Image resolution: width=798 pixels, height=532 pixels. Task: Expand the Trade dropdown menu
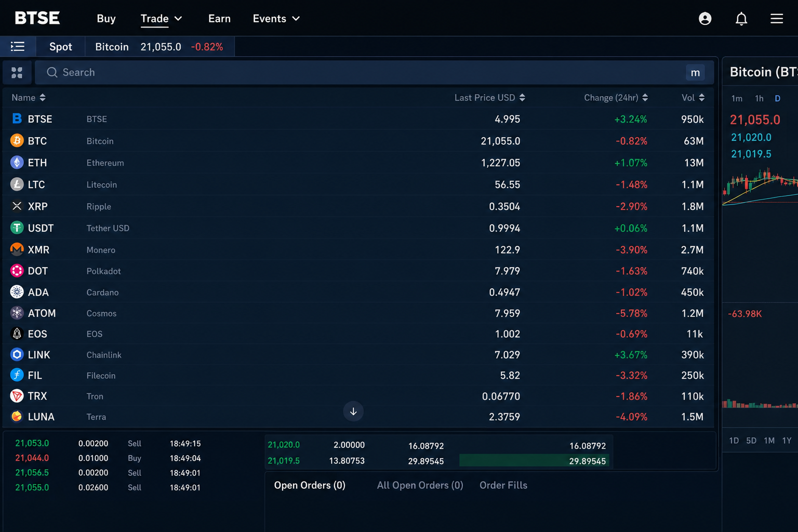pos(162,19)
